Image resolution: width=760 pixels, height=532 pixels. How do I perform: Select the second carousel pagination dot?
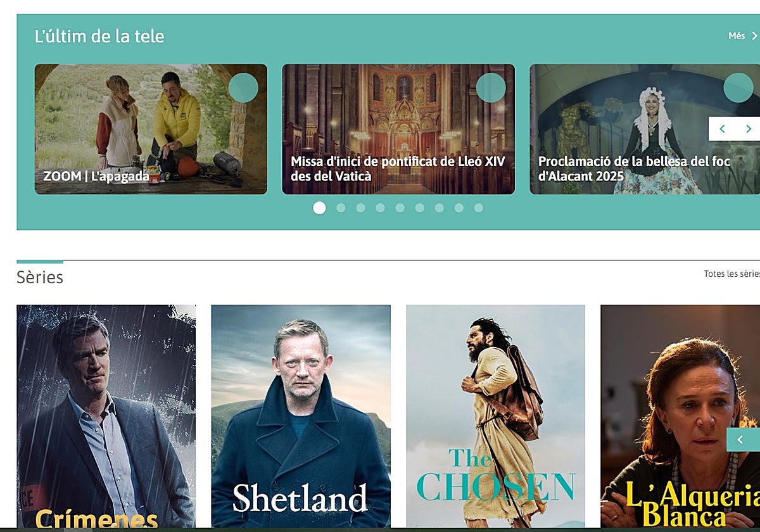[x=341, y=208]
